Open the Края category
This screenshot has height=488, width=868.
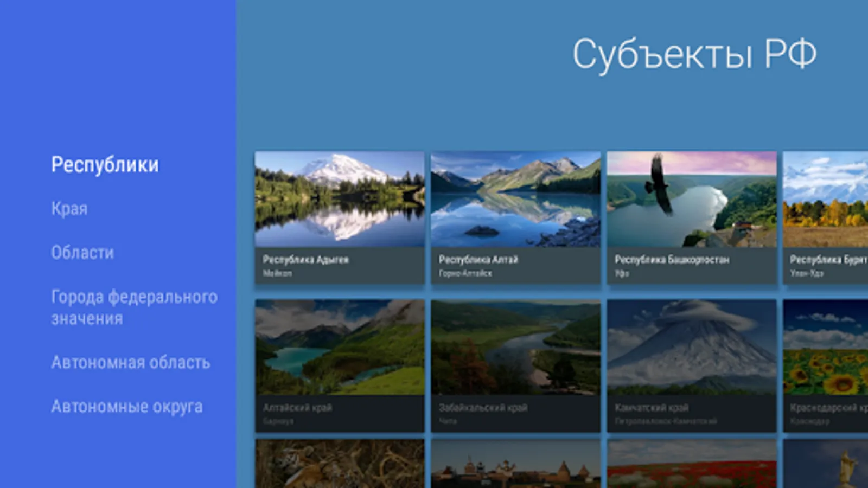click(69, 209)
